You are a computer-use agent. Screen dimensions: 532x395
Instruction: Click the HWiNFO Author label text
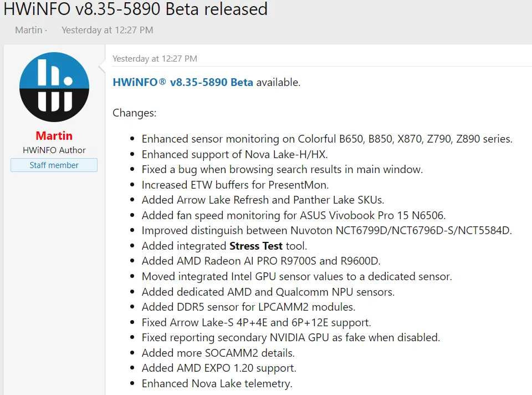point(54,150)
